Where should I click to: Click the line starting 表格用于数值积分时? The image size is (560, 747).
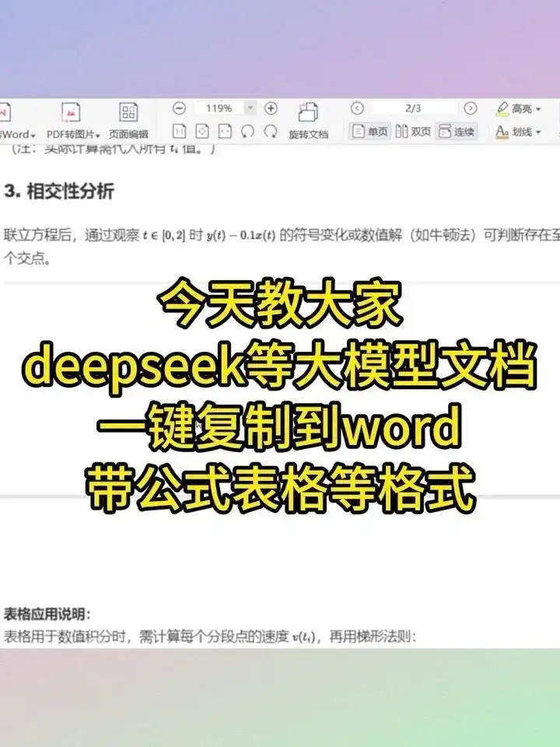click(x=210, y=637)
